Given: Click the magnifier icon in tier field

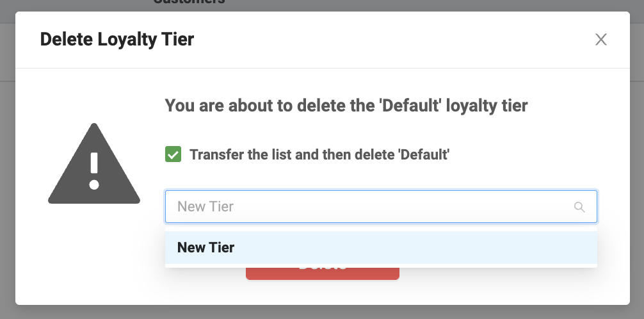Looking at the screenshot, I should tap(579, 207).
